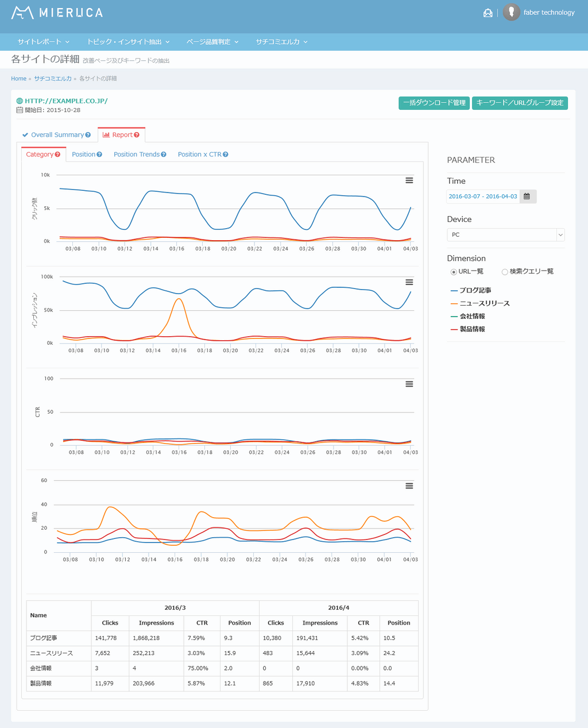Expand the ページ品質判定 menu

[212, 42]
